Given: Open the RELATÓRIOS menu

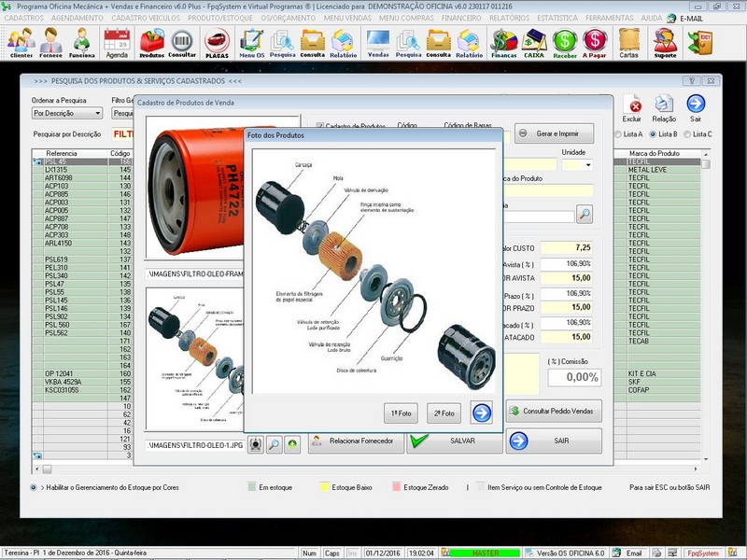Looking at the screenshot, I should 509,18.
